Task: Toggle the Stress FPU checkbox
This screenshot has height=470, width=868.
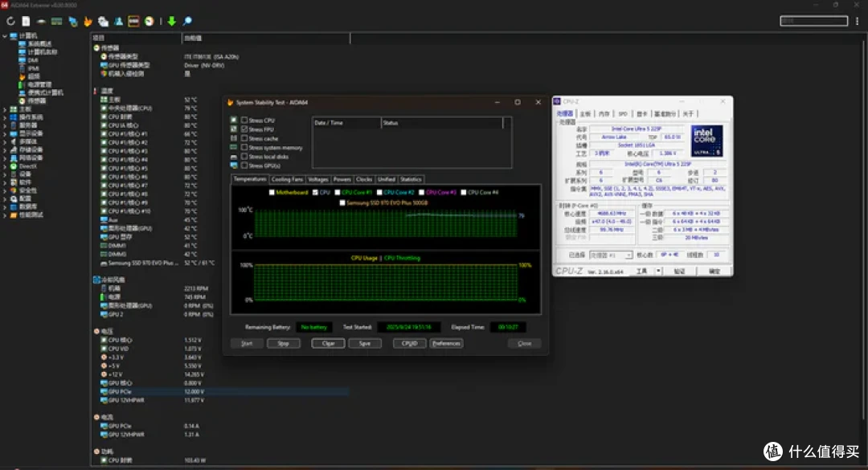Action: (244, 129)
